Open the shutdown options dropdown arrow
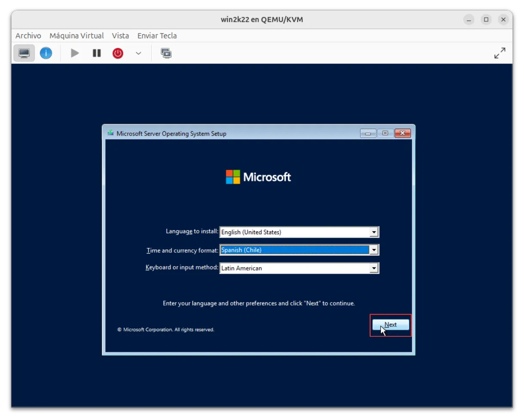Screen dimensions: 524x420 (138, 53)
